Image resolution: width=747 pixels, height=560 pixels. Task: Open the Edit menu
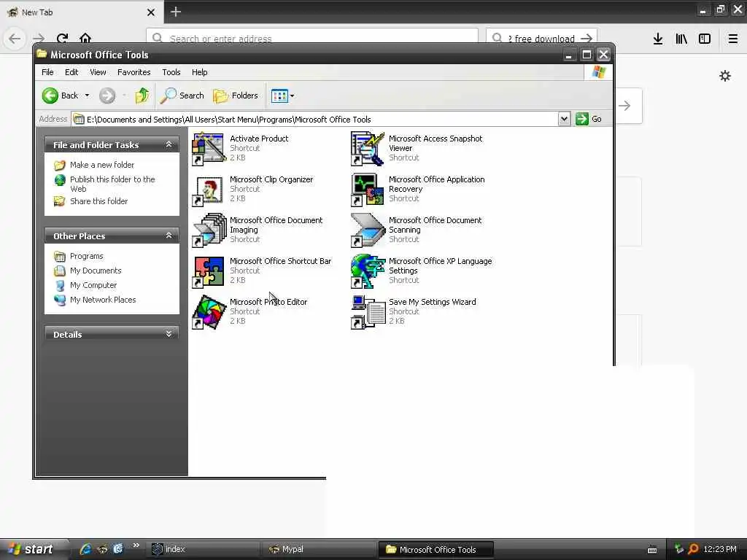click(71, 72)
